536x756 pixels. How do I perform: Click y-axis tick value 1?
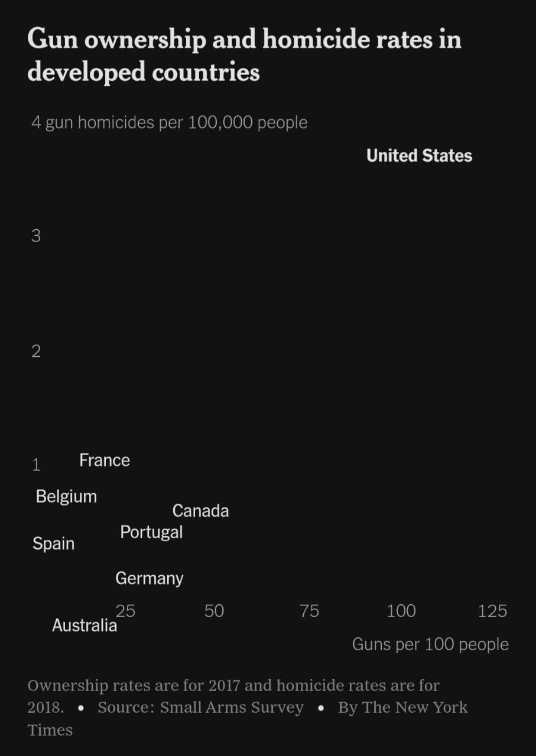[x=36, y=465]
